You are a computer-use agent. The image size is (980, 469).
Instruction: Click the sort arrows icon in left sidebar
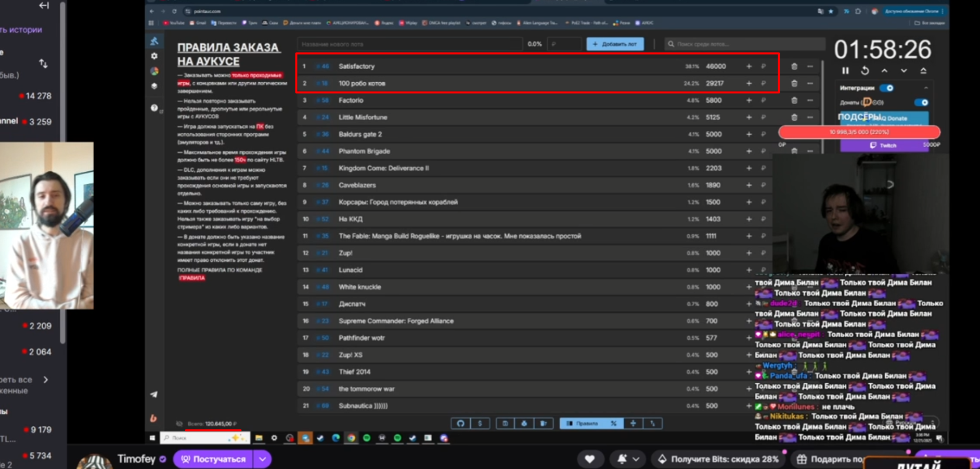click(x=43, y=64)
